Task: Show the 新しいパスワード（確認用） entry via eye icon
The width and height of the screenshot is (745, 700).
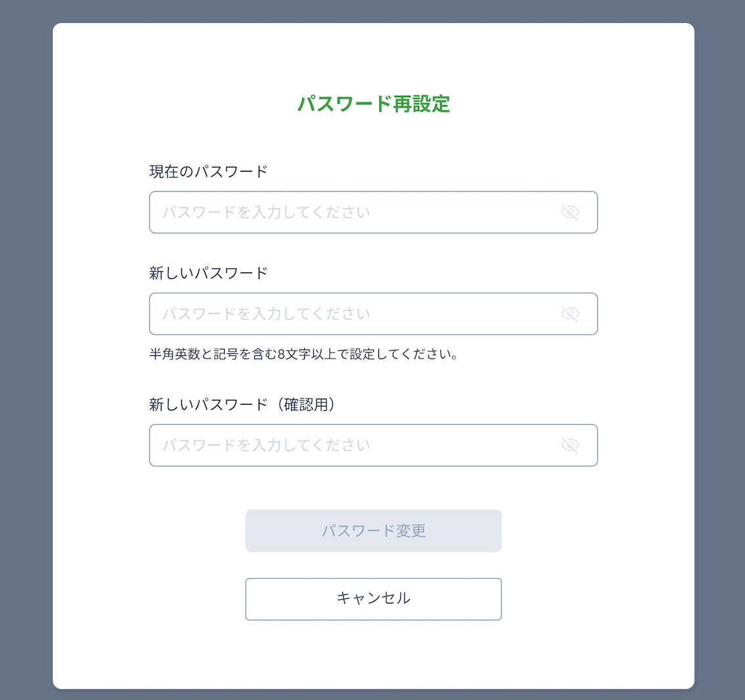Action: coord(570,445)
